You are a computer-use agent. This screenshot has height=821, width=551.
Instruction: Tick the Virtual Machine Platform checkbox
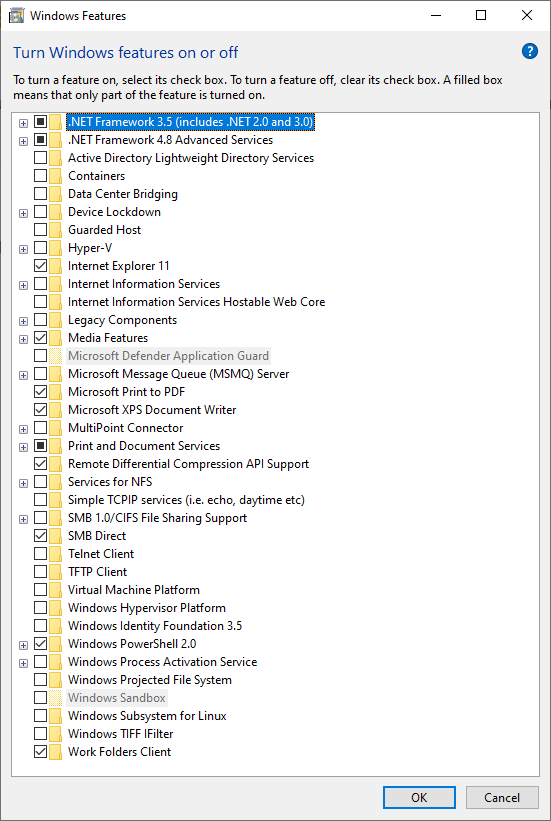40,590
